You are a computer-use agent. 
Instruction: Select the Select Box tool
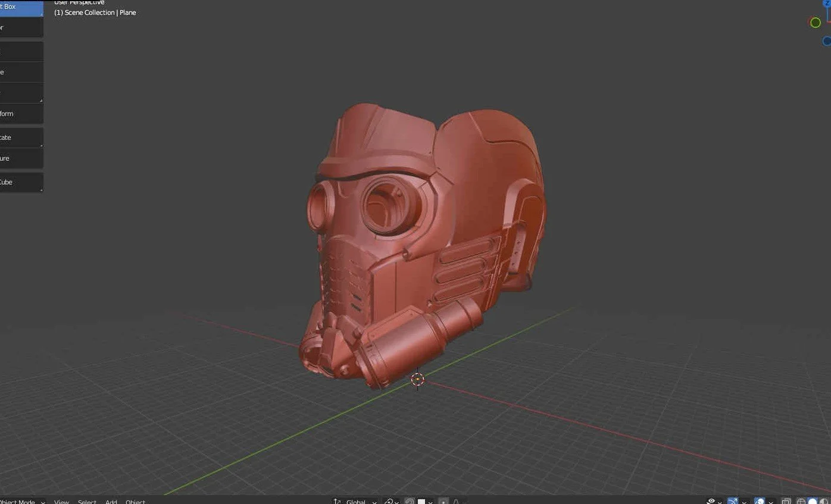(21, 7)
